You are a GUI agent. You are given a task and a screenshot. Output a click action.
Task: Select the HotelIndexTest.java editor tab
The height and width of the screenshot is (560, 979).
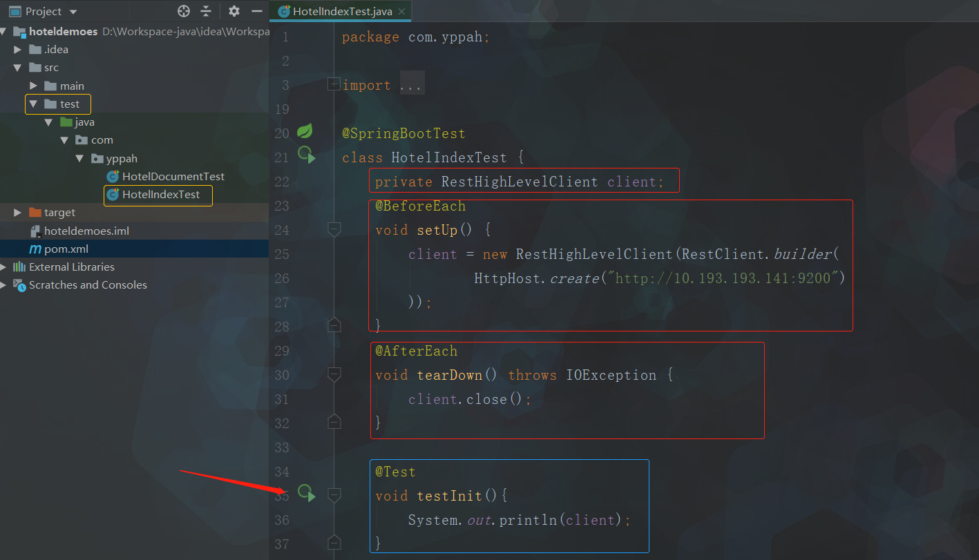341,11
